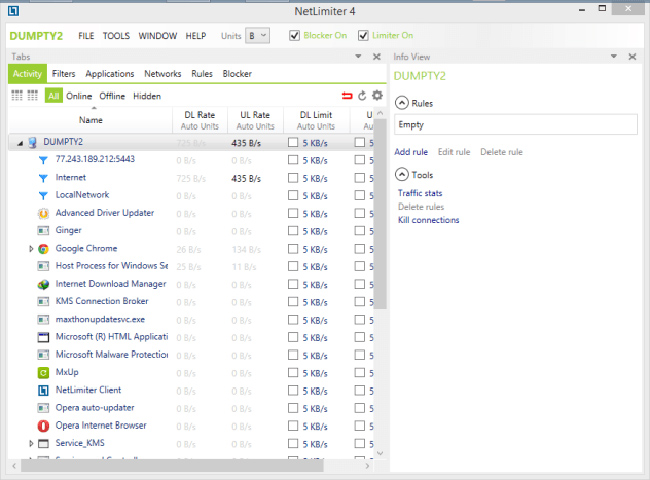Click the horizontal scrollbar right arrow
Screen dimensions: 650x480
click(x=367, y=466)
